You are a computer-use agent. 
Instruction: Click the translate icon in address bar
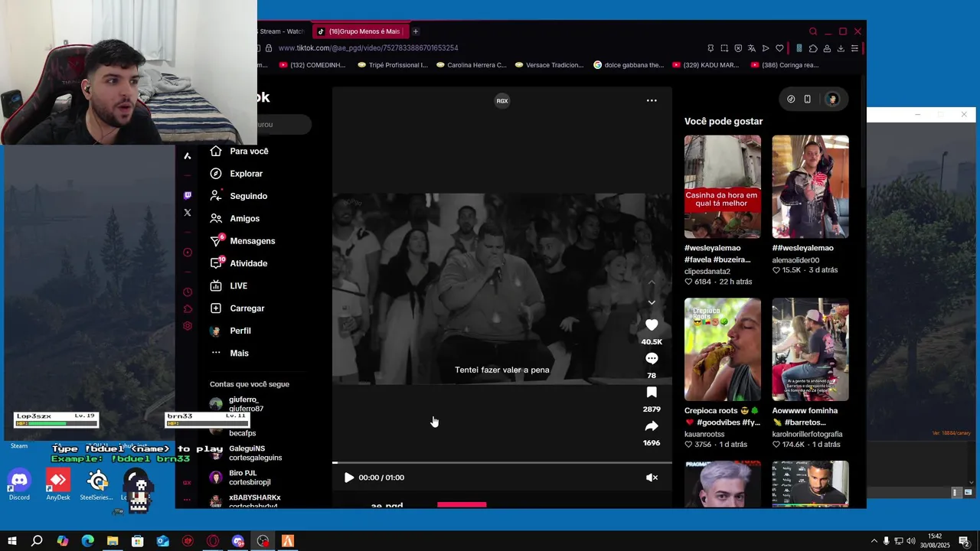pos(752,48)
